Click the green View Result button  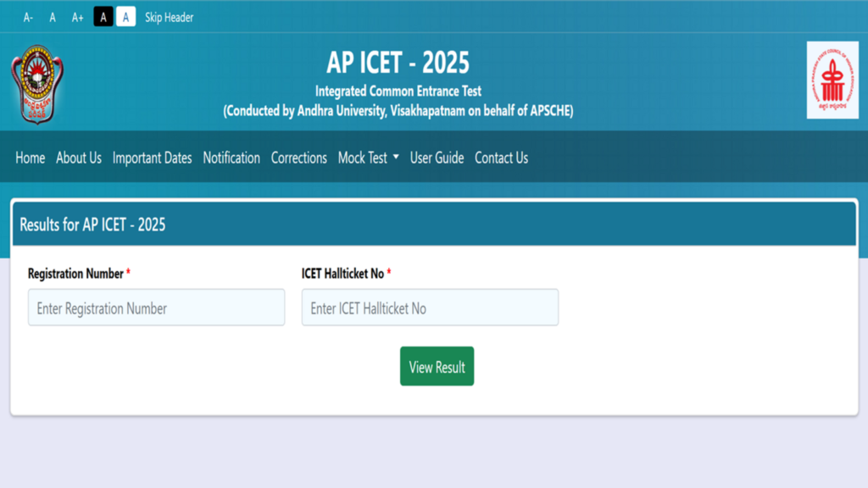(x=437, y=366)
